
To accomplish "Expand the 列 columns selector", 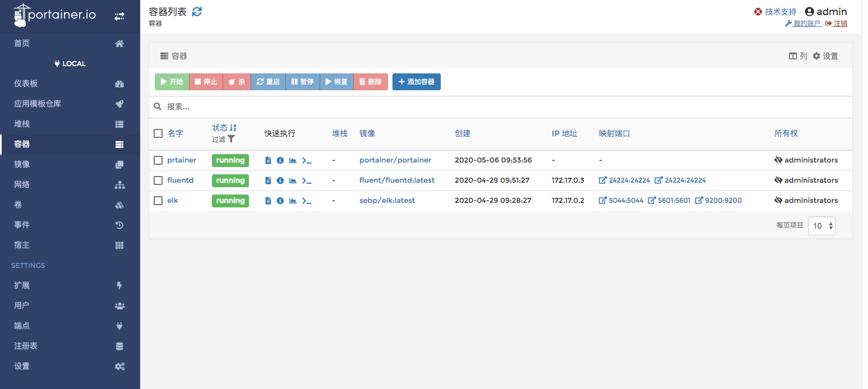I will click(x=798, y=56).
